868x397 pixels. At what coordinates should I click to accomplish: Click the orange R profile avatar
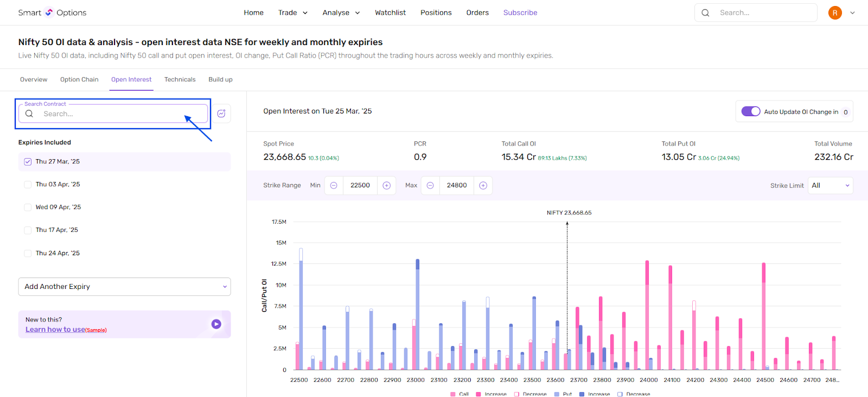point(835,12)
